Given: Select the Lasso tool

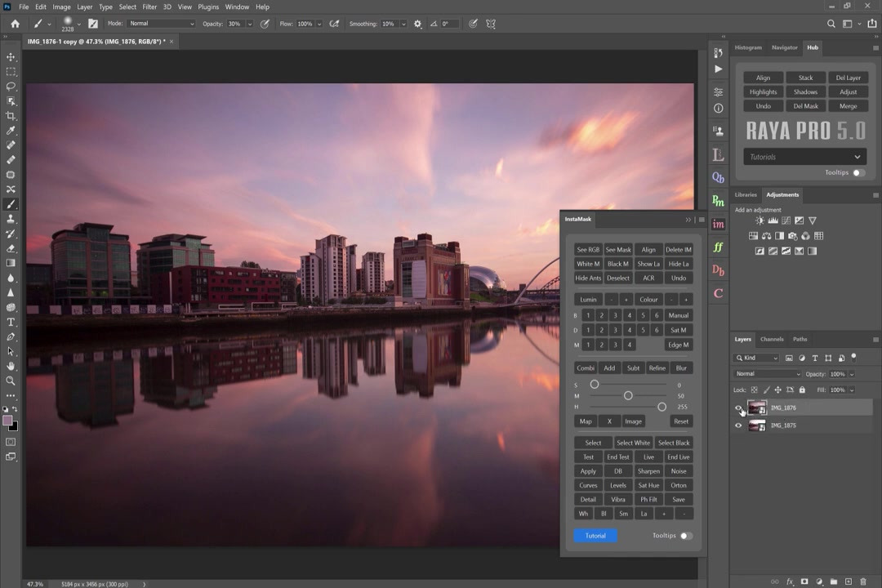Looking at the screenshot, I should pos(11,87).
